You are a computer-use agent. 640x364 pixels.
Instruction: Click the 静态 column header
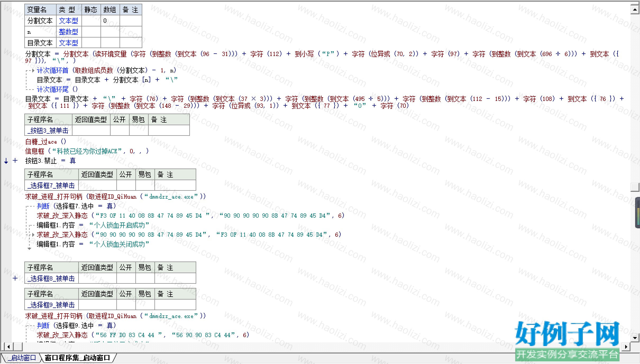[91, 10]
